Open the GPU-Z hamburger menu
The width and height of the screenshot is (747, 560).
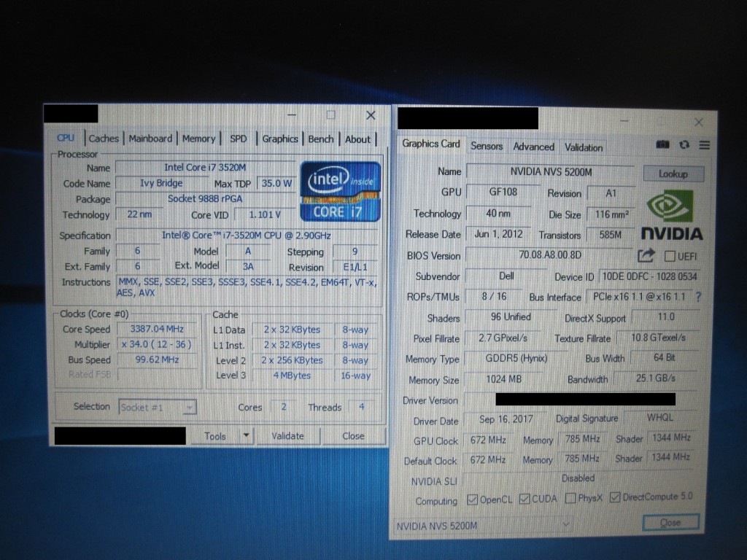click(704, 145)
